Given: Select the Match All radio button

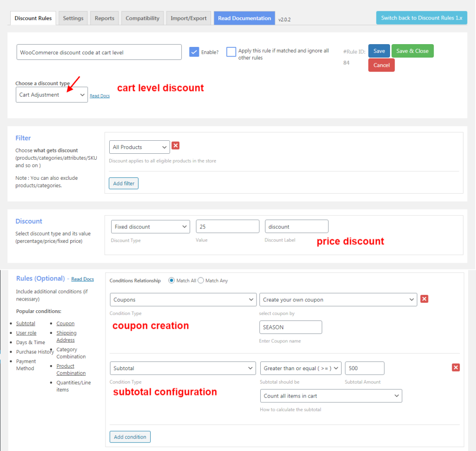Looking at the screenshot, I should tap(172, 281).
